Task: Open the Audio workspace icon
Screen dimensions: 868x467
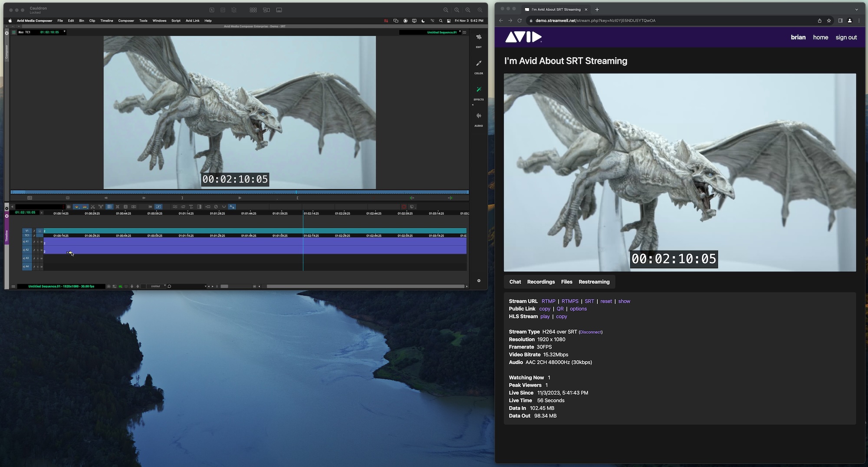Action: point(478,116)
